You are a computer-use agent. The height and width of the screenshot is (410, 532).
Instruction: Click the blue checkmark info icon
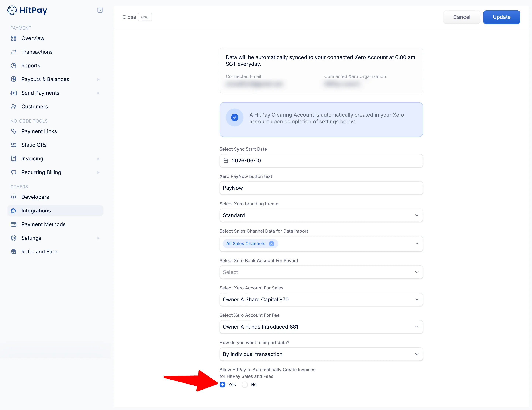[x=235, y=117]
